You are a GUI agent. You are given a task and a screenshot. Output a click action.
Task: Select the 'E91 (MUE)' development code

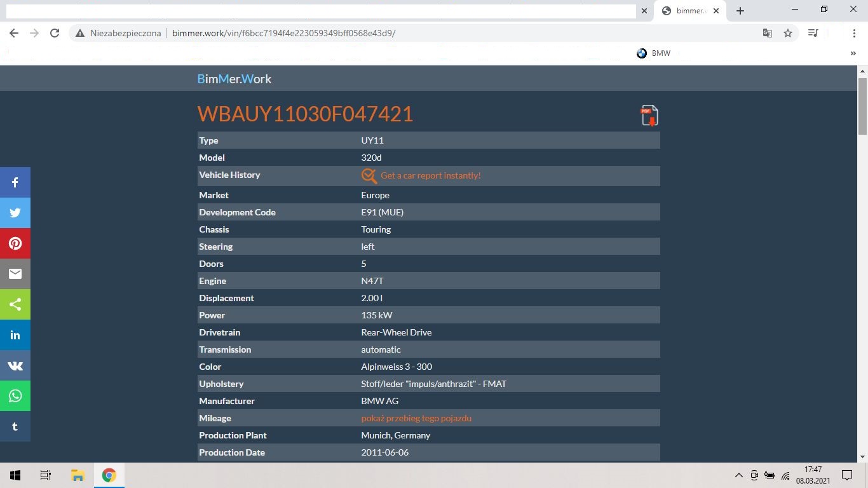click(x=383, y=212)
